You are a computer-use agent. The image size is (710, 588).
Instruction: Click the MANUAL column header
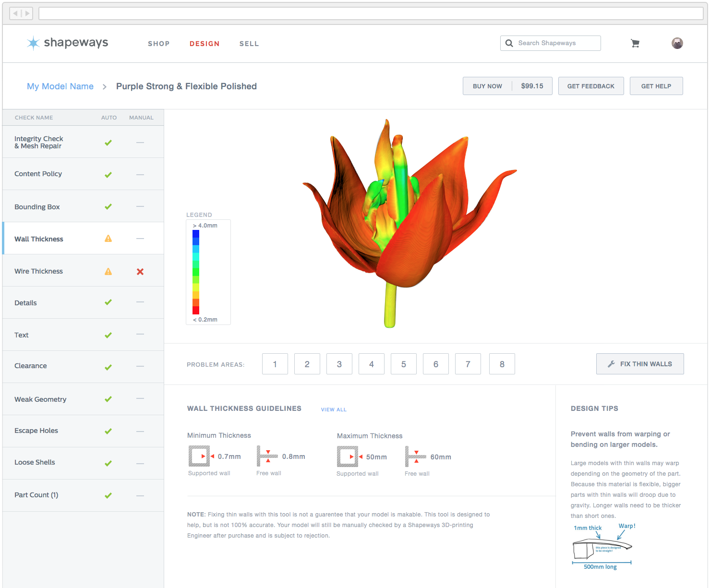(x=141, y=118)
